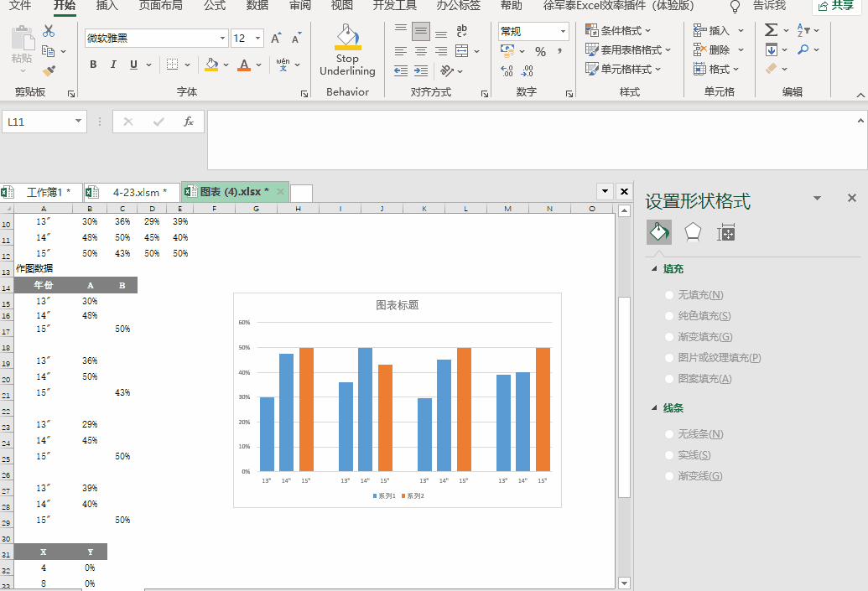This screenshot has height=591, width=868.
Task: Click the Cut scissors icon
Action: (x=49, y=30)
